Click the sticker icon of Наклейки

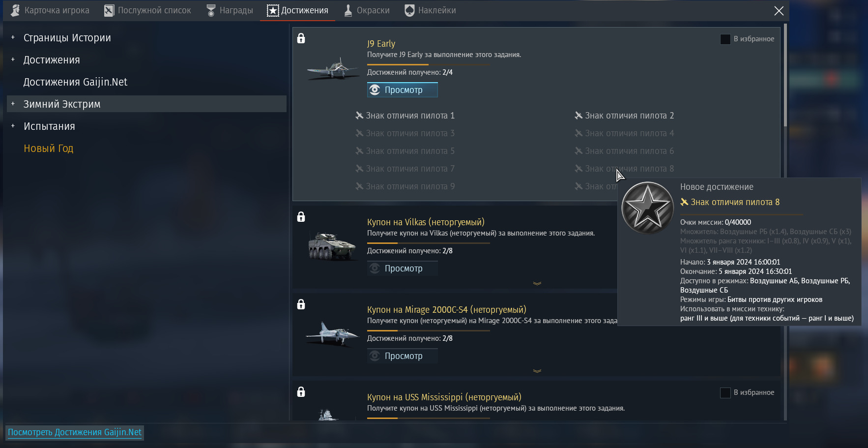(409, 10)
